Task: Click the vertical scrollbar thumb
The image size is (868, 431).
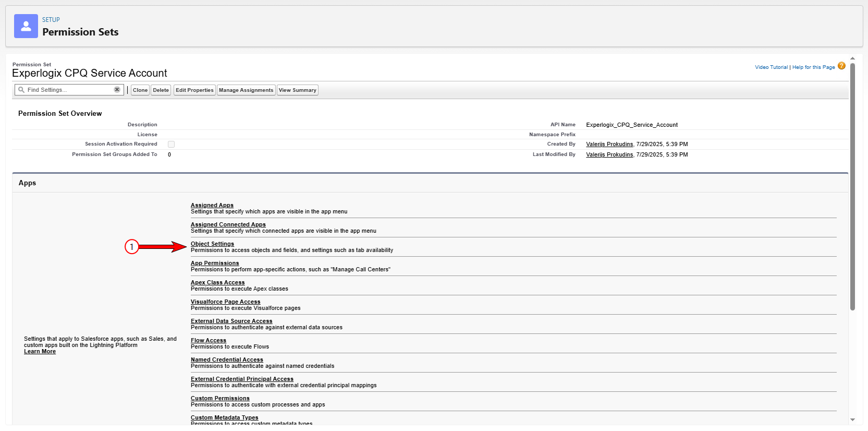Action: click(852, 187)
